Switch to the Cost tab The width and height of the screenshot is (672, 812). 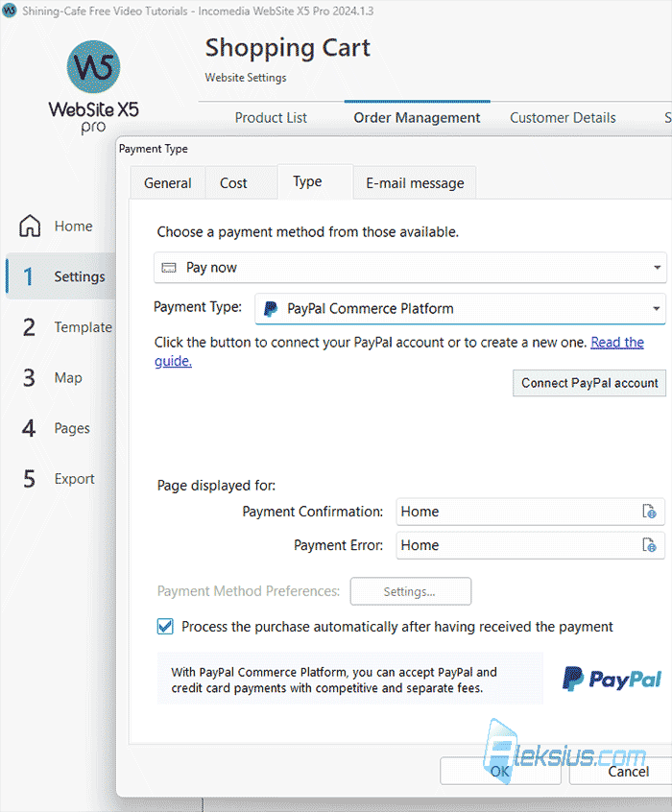(233, 183)
